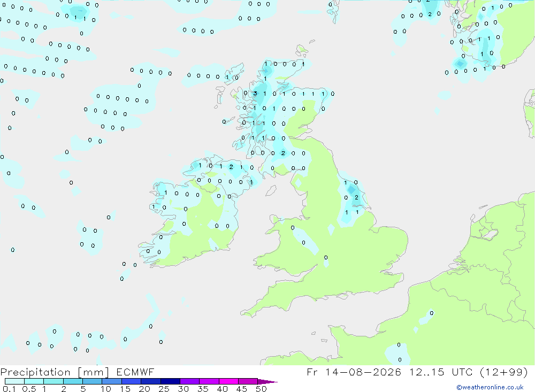
Task: Click the 2 to 5 mm legend color
Action: coord(73,381)
